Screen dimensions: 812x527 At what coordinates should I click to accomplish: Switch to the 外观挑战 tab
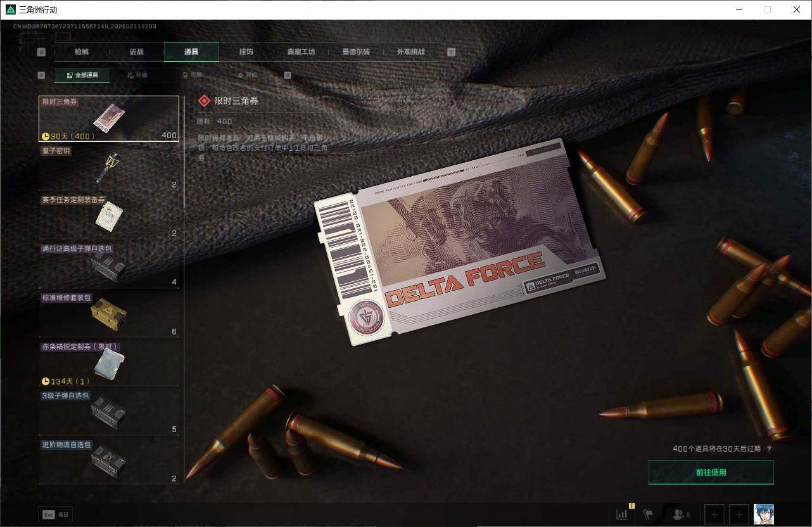(410, 52)
